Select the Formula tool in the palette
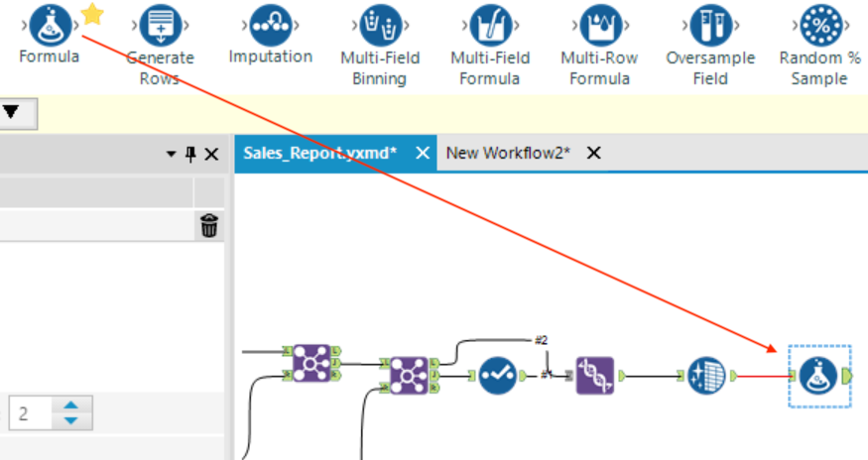868x460 pixels. point(50,26)
